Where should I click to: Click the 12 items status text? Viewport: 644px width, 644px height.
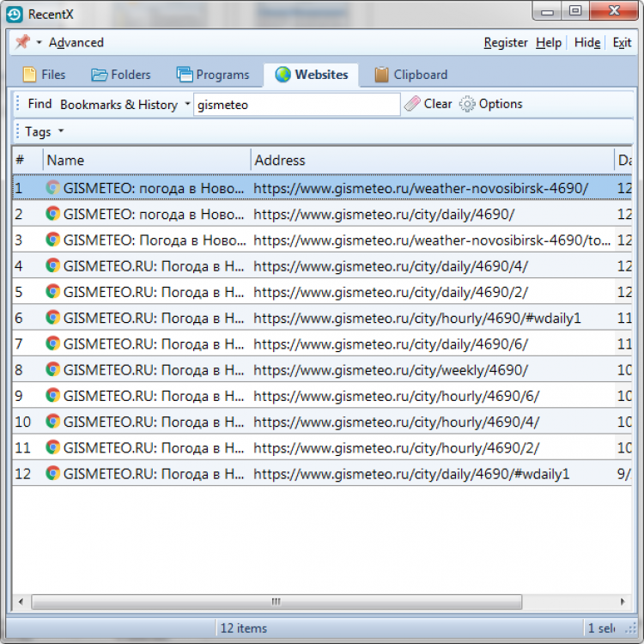244,628
